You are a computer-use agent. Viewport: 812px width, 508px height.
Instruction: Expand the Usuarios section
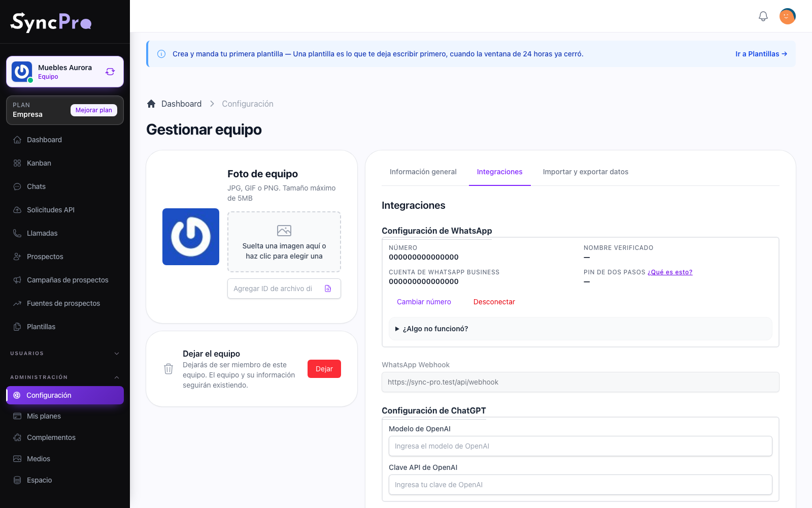tap(117, 354)
